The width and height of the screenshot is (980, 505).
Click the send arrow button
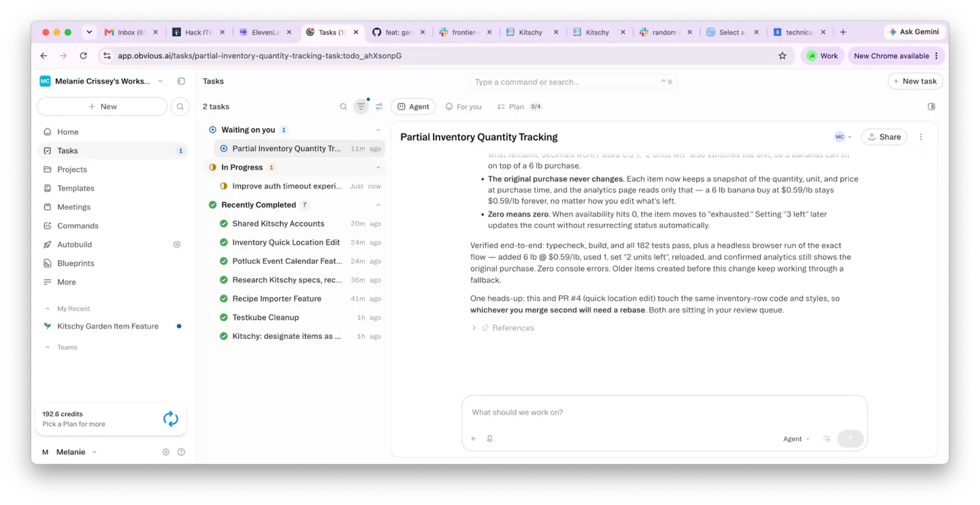tap(851, 439)
